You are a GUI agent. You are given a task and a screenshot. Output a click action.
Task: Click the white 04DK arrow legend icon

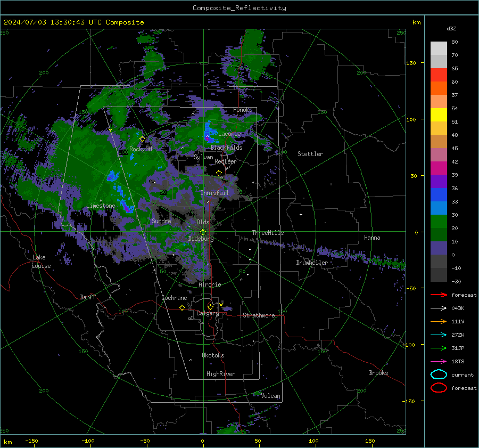point(439,308)
